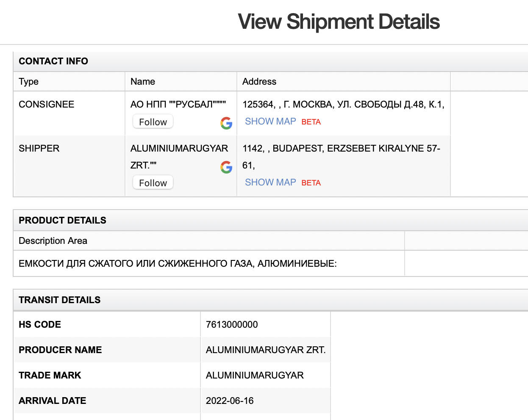The width and height of the screenshot is (528, 420).
Task: Click the TRANSIT DETAILS section header
Action: [60, 300]
